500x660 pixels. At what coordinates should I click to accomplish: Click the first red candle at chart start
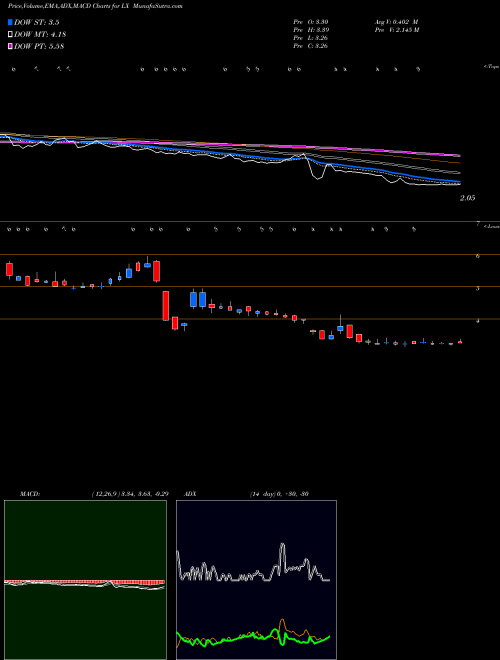pos(9,269)
